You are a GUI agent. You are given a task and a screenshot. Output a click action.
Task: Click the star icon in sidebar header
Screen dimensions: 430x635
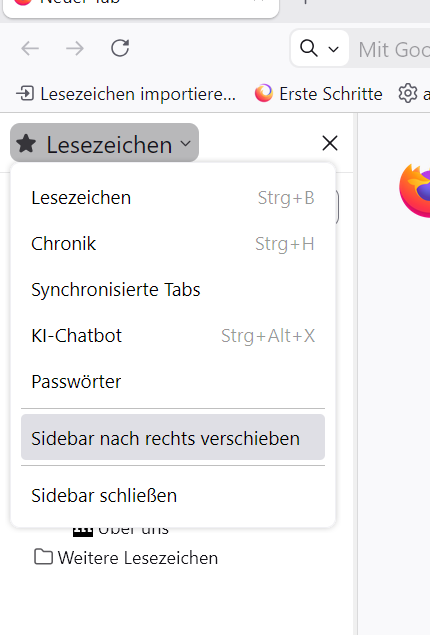(26, 144)
